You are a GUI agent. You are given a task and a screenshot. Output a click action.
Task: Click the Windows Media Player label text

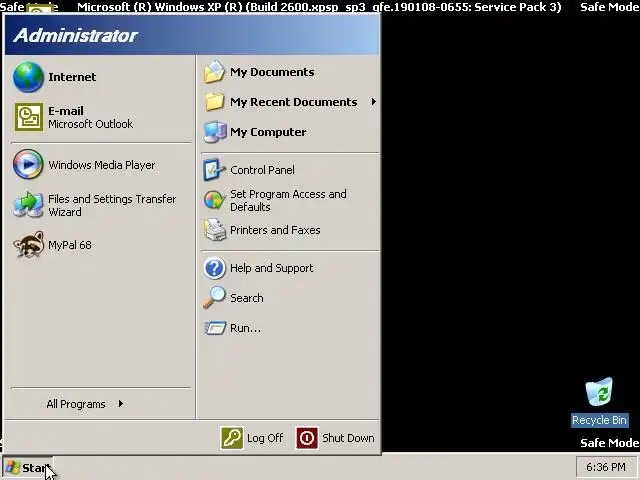102,165
